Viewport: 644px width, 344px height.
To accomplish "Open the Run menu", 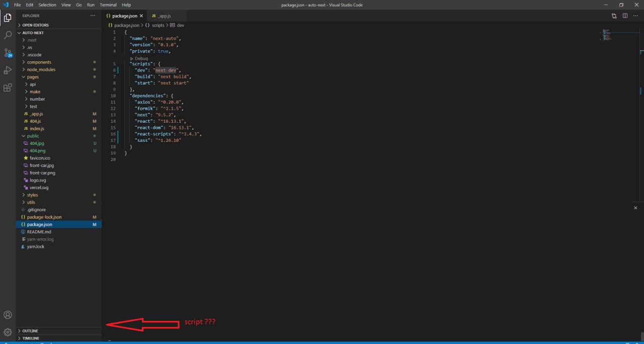I will pos(91,5).
